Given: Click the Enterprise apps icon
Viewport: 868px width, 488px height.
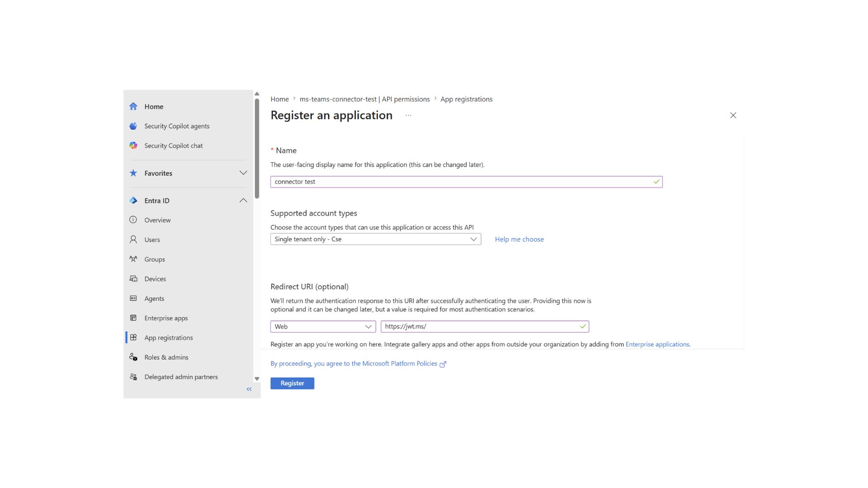Looking at the screenshot, I should (x=133, y=318).
